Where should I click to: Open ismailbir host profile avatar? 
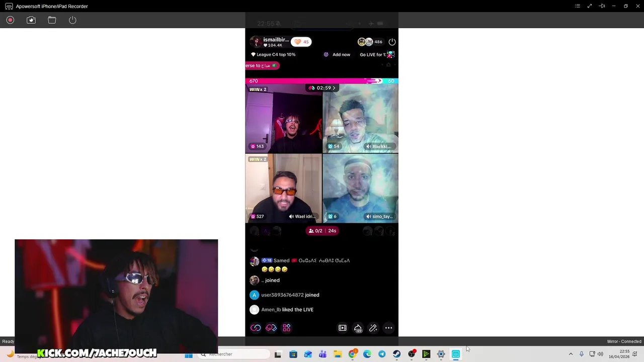pyautogui.click(x=256, y=42)
